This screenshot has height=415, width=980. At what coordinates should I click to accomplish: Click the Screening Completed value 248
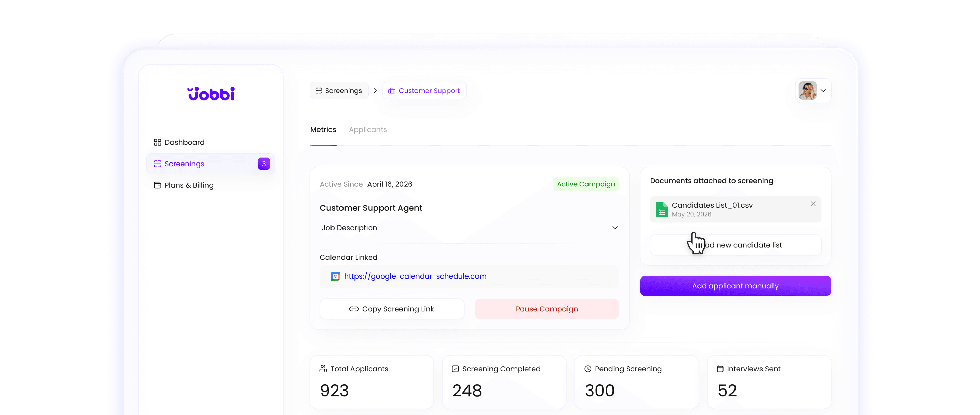click(x=467, y=391)
